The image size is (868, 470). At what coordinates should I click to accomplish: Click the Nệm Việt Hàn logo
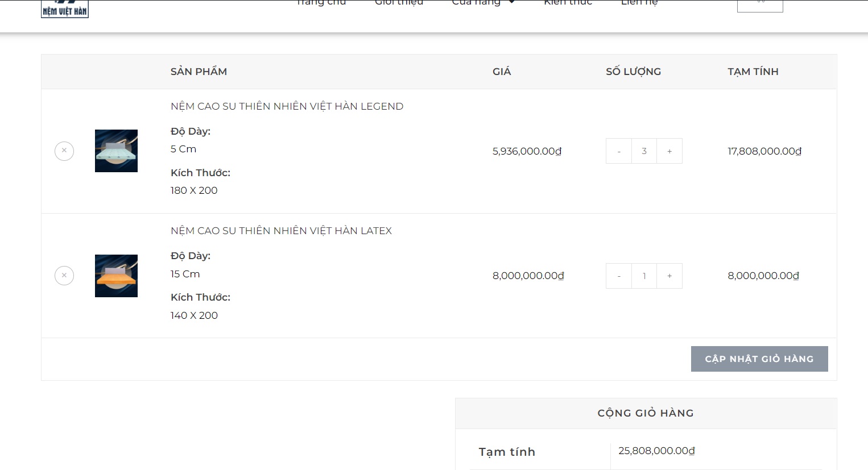pyautogui.click(x=65, y=9)
